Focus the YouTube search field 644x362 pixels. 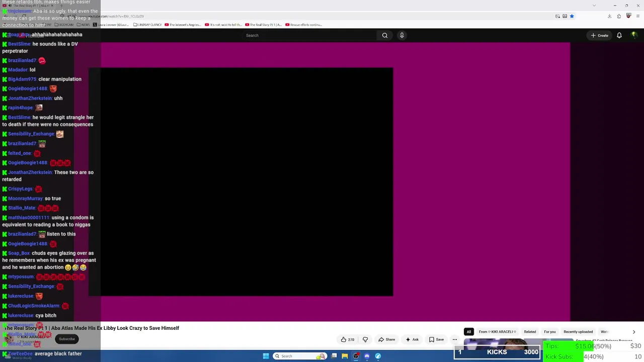tap(309, 35)
